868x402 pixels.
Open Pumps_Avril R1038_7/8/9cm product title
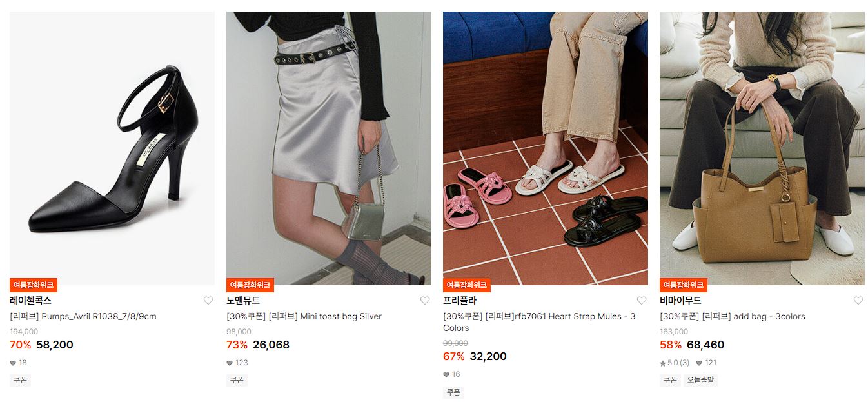point(83,316)
